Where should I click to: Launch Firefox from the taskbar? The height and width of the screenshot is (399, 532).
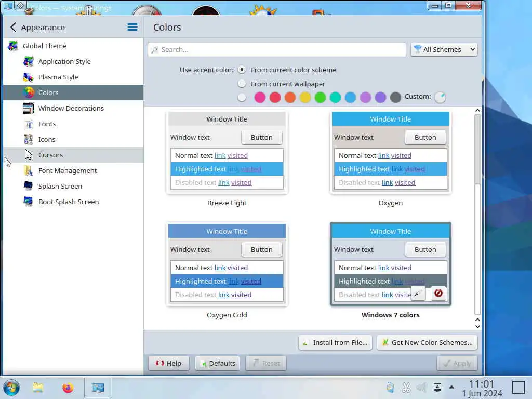pyautogui.click(x=68, y=388)
